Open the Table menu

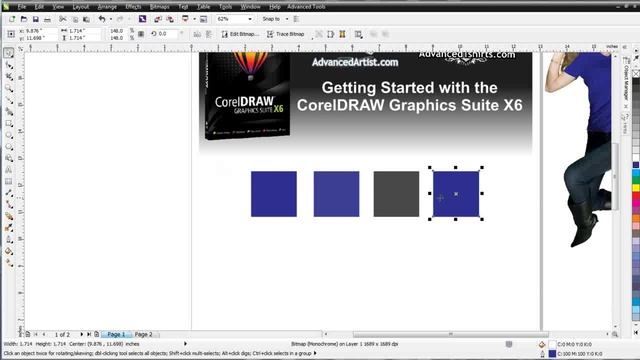[x=203, y=7]
